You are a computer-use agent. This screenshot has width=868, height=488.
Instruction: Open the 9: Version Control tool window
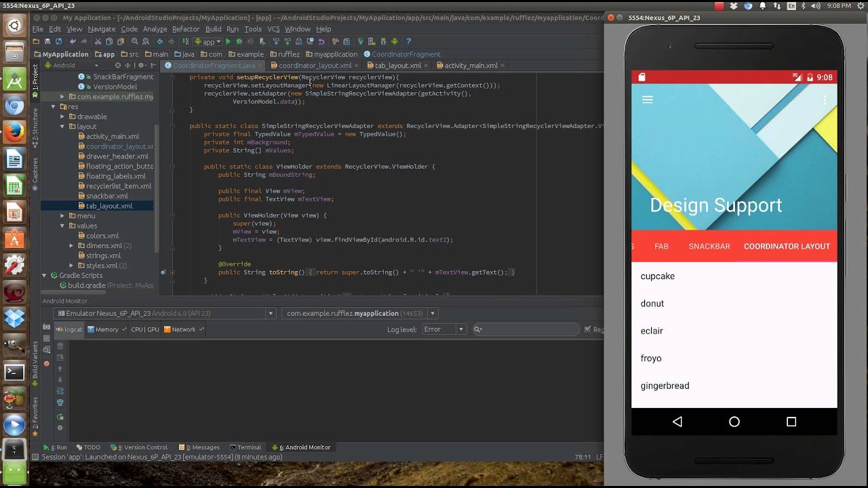pos(139,447)
